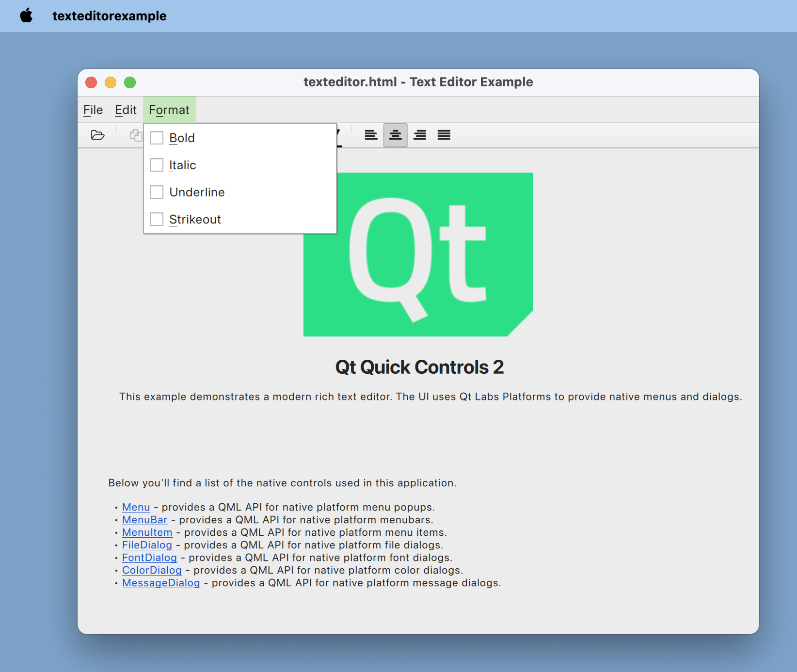Turn on Strikeout formatting
The height and width of the screenshot is (672, 797).
click(x=157, y=220)
